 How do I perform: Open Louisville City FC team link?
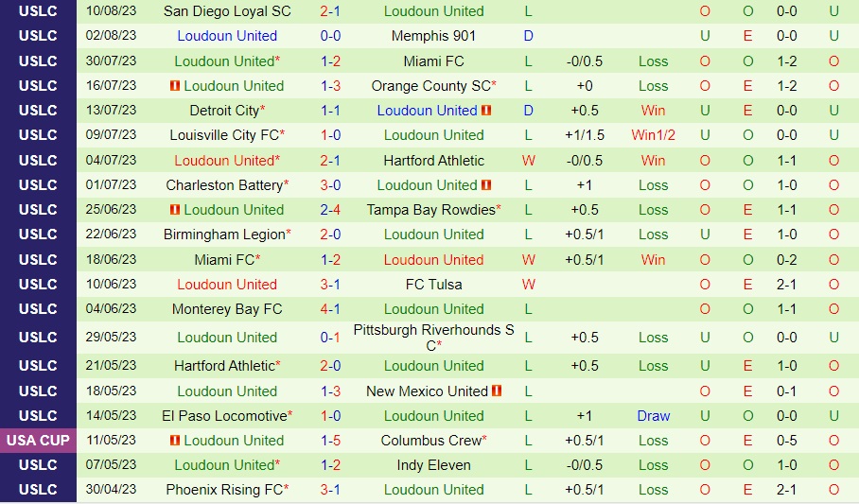click(224, 135)
